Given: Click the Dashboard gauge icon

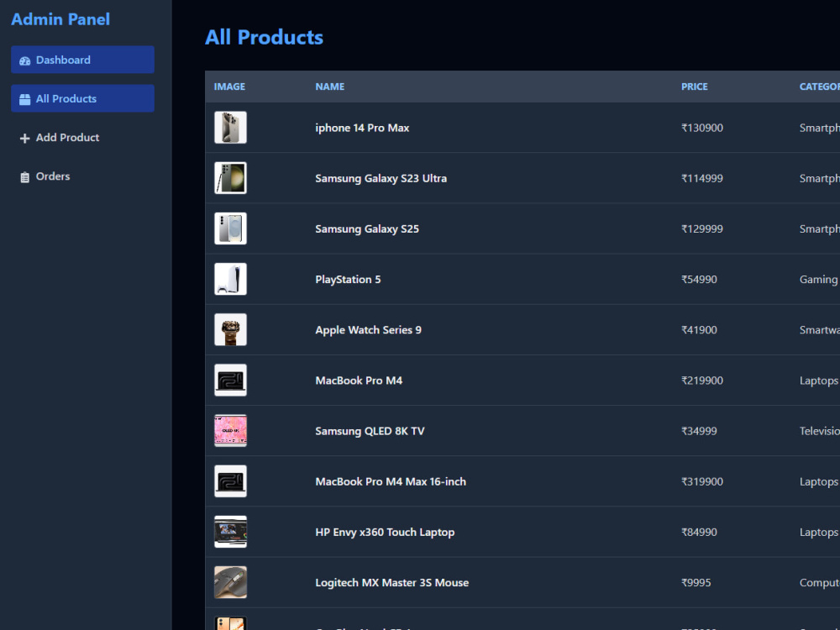Looking at the screenshot, I should pos(24,60).
